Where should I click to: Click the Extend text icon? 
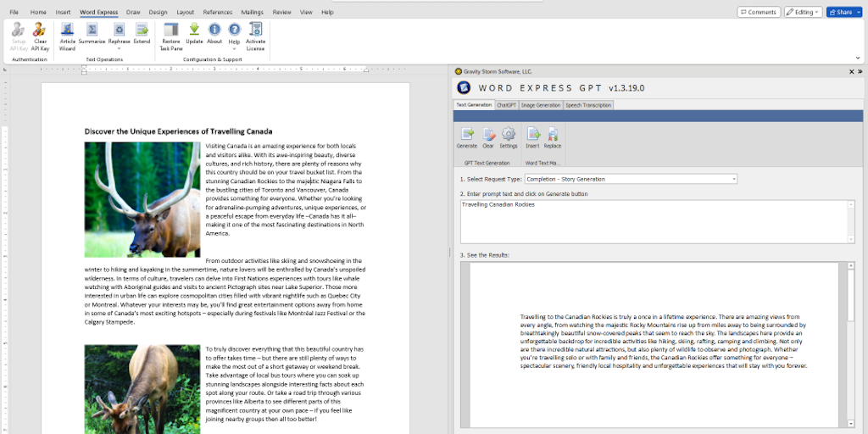point(142,31)
